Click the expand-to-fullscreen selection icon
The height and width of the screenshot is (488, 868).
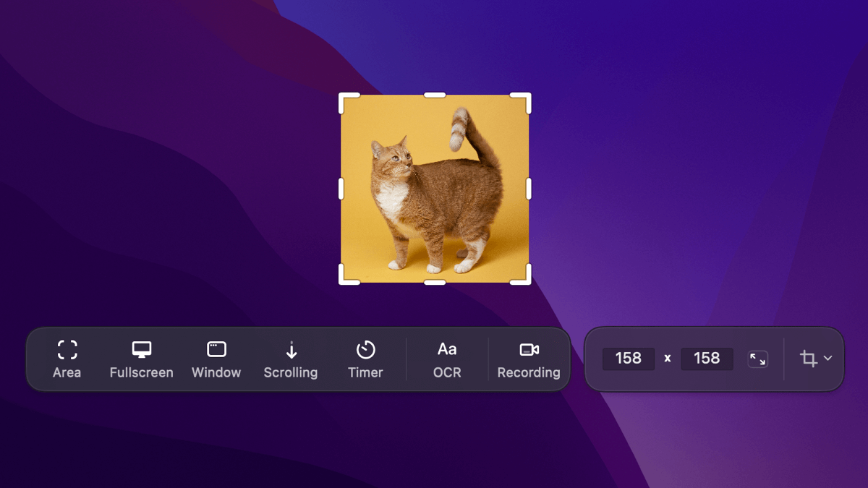(757, 359)
